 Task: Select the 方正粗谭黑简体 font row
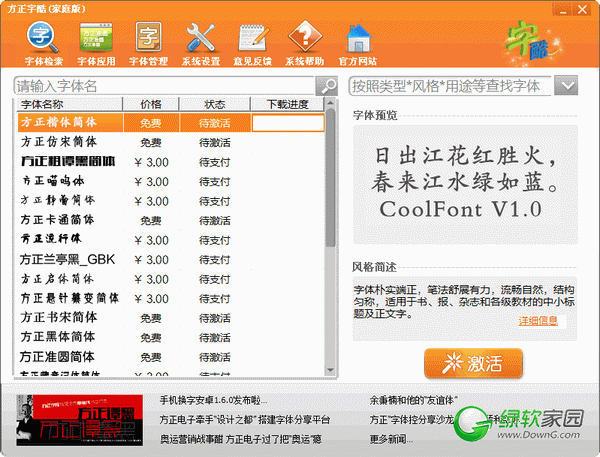(x=171, y=162)
